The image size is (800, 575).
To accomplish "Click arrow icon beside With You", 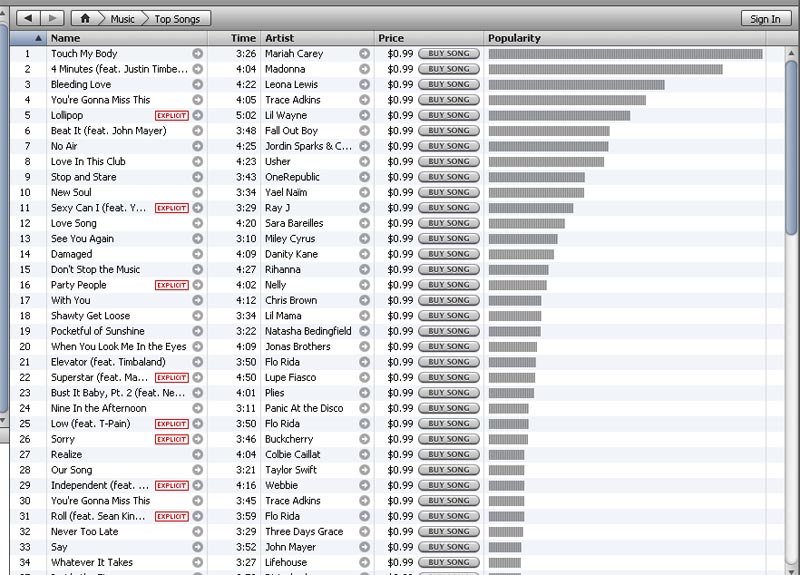I will pos(197,300).
